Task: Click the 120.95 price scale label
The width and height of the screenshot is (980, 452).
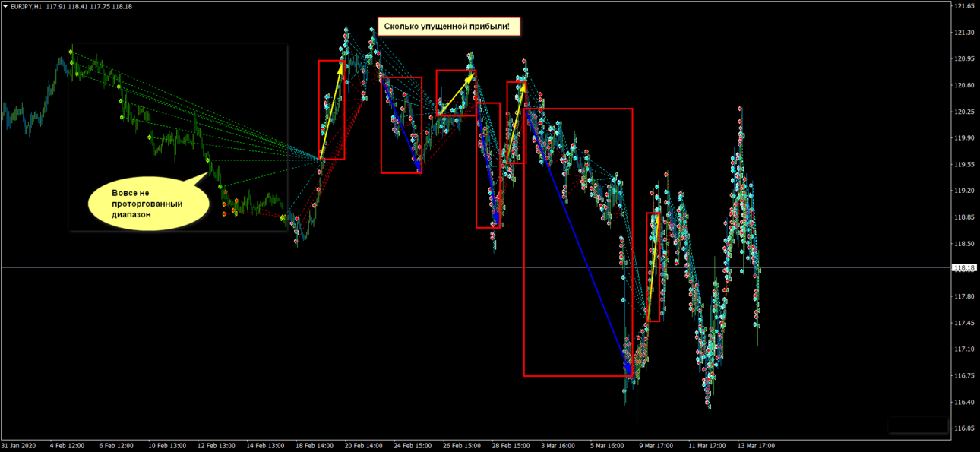Action: pyautogui.click(x=964, y=58)
